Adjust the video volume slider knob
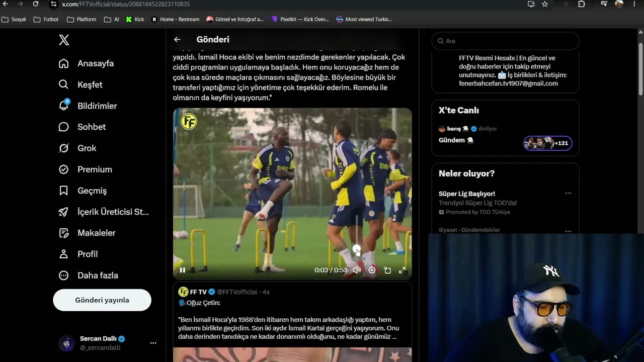 (357, 249)
